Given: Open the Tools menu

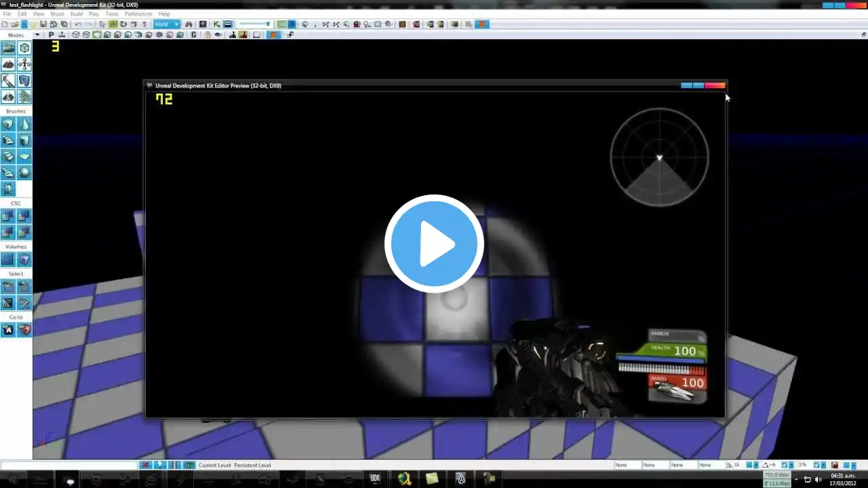Looking at the screenshot, I should click(112, 14).
